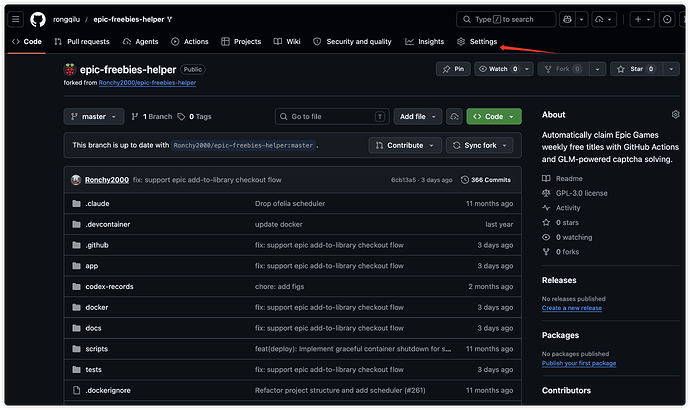The height and width of the screenshot is (410, 690).
Task: Open the Contribute dropdown
Action: click(405, 145)
